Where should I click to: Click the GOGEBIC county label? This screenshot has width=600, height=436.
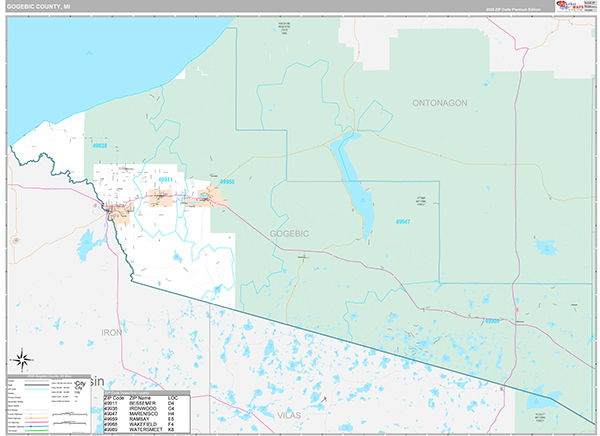click(x=289, y=234)
